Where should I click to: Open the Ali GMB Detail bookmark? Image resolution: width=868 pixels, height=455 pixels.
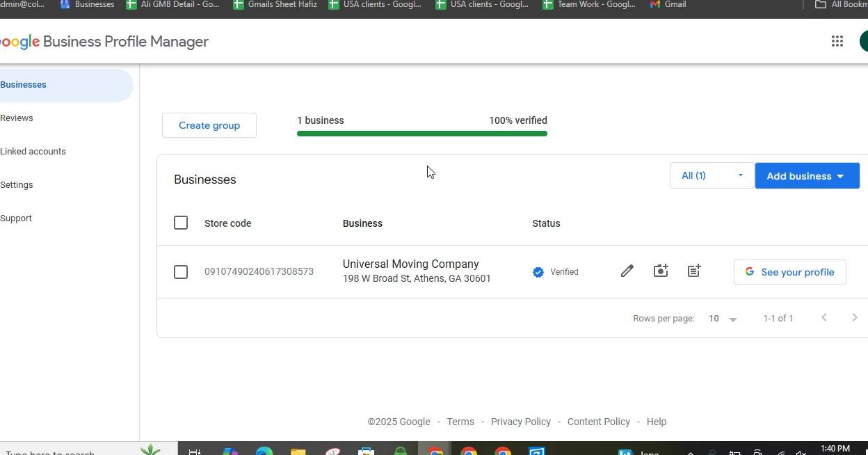173,4
